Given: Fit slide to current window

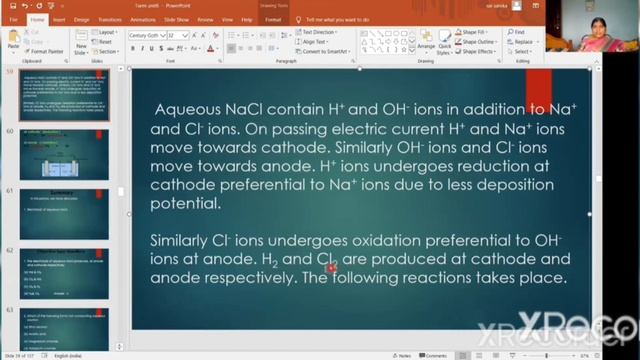Looking at the screenshot, I should coord(597,356).
